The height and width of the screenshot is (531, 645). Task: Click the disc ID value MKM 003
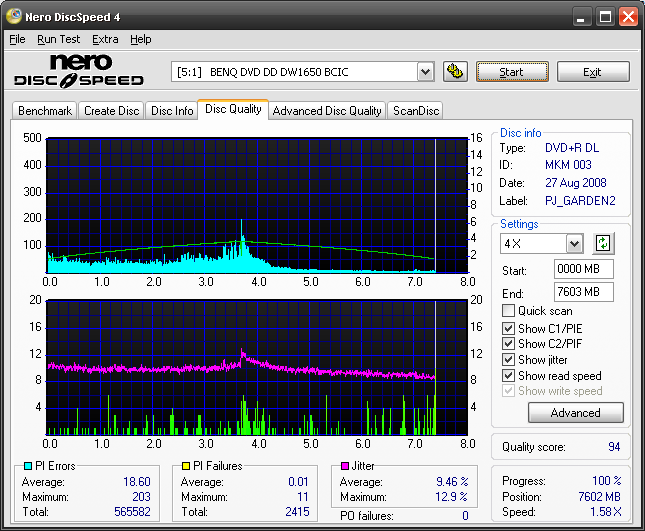(x=568, y=165)
